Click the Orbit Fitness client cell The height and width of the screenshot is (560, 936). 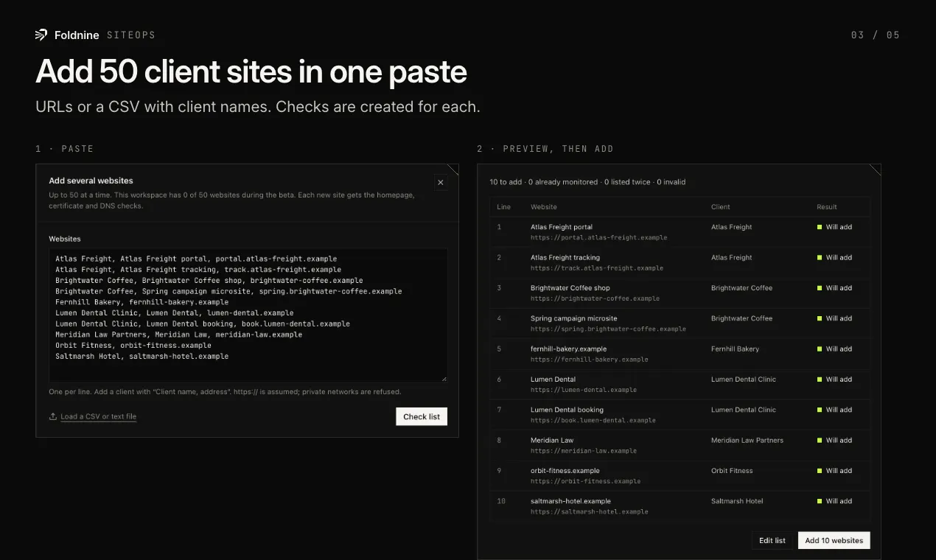(732, 470)
